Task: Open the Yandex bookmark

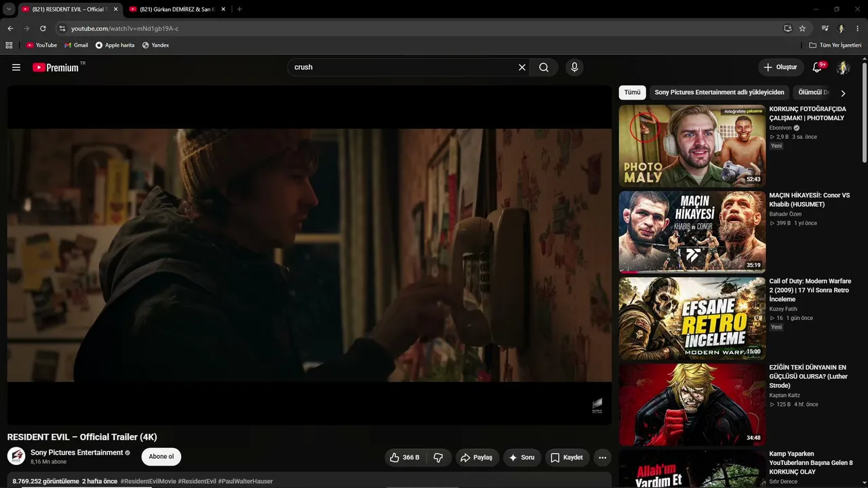Action: click(155, 45)
